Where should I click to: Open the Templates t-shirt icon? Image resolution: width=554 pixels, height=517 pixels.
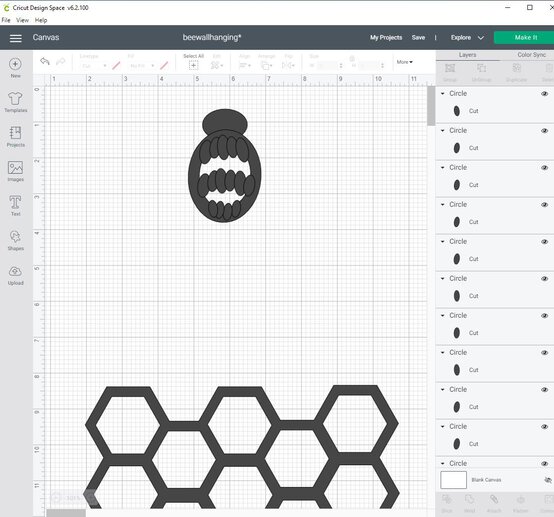(15, 98)
